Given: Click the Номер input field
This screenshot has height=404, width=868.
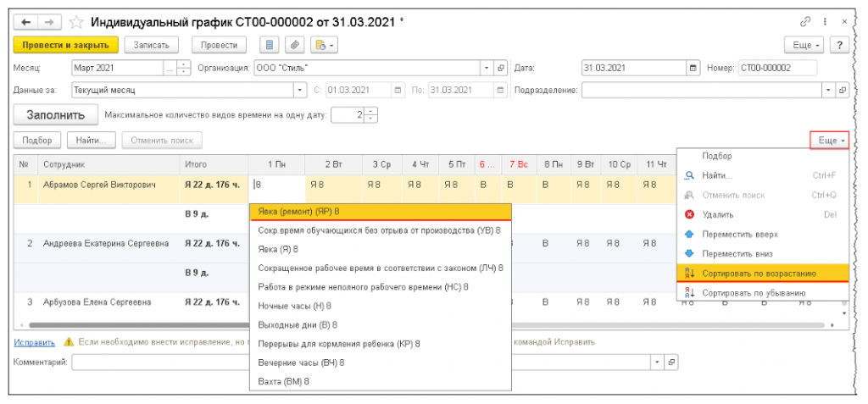Looking at the screenshot, I should click(776, 68).
